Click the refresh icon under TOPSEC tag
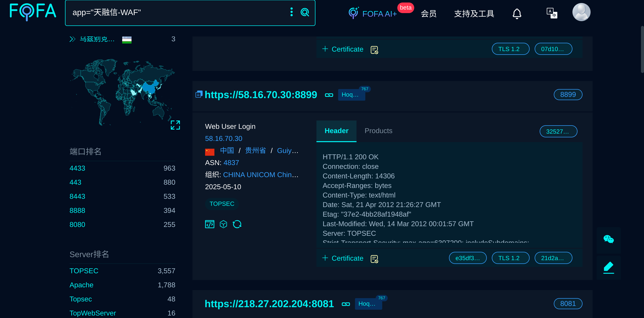644x318 pixels. pos(237,224)
